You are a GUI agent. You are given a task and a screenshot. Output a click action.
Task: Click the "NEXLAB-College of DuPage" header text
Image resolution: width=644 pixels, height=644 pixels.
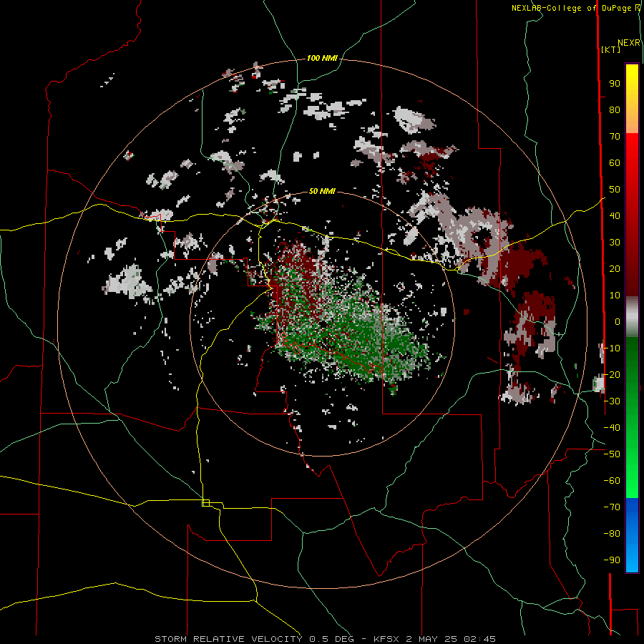pos(571,8)
